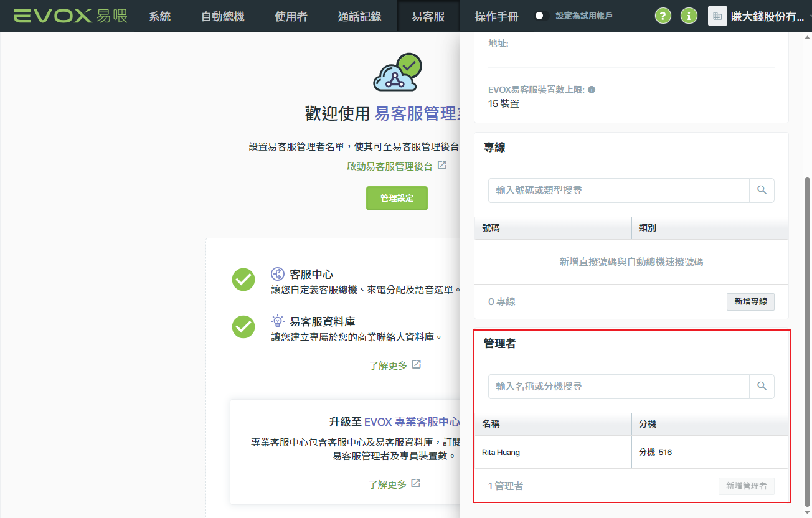Open the 使用者 menu

[291, 16]
